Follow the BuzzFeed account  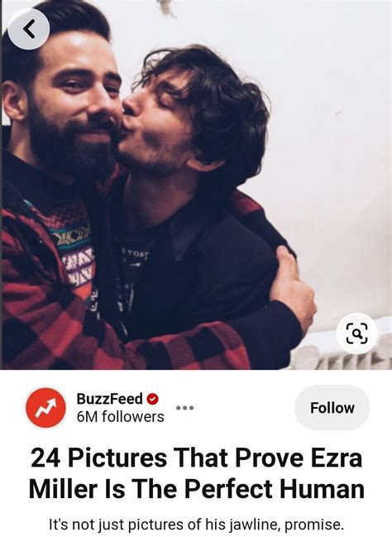[332, 408]
